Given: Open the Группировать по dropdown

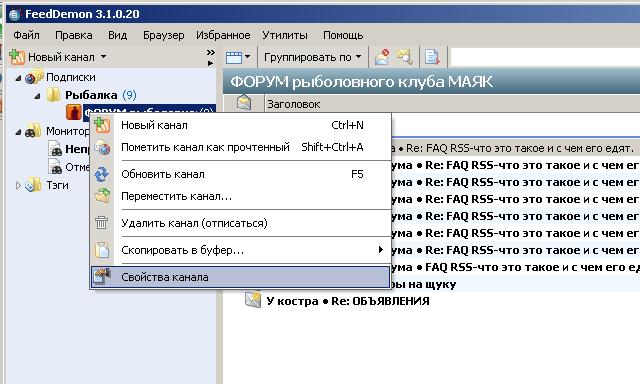Looking at the screenshot, I should coord(312,57).
